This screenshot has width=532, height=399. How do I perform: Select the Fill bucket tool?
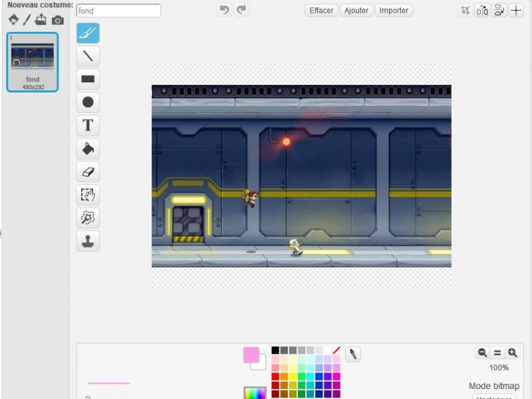(x=88, y=148)
